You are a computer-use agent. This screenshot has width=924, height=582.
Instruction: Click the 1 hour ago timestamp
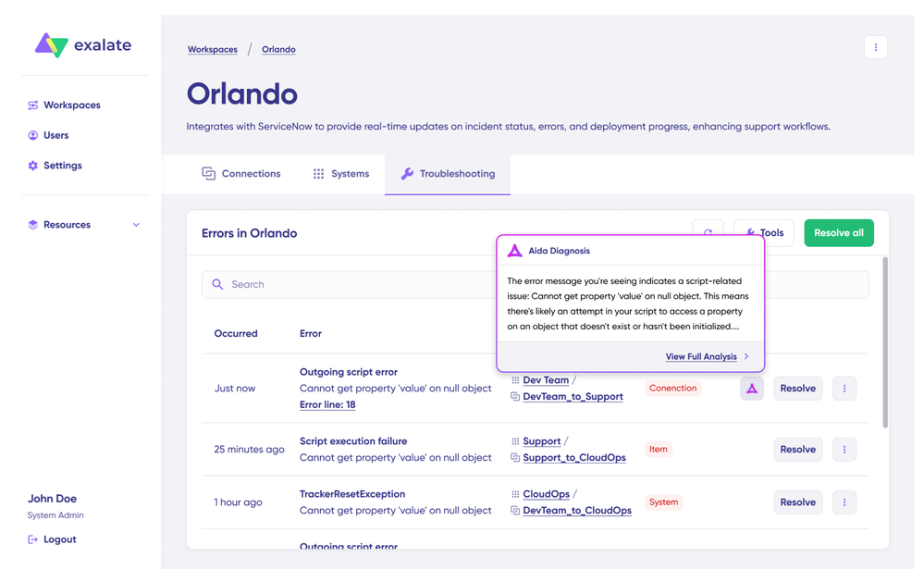click(x=238, y=502)
